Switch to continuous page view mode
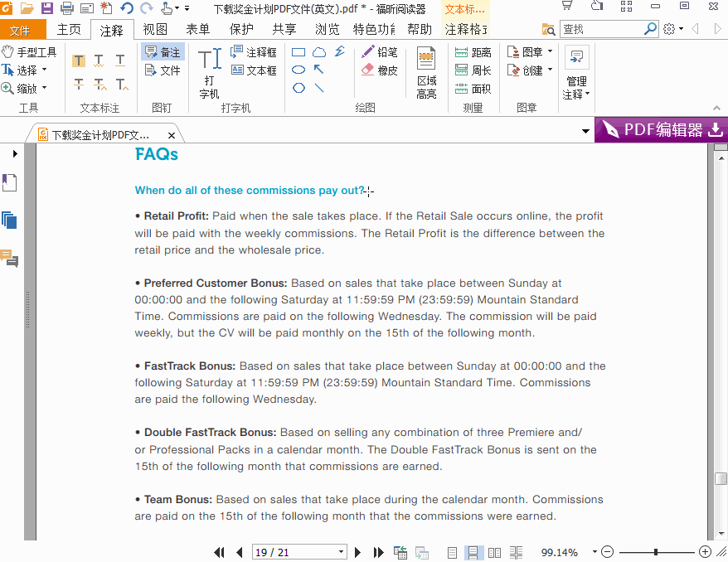 click(473, 552)
